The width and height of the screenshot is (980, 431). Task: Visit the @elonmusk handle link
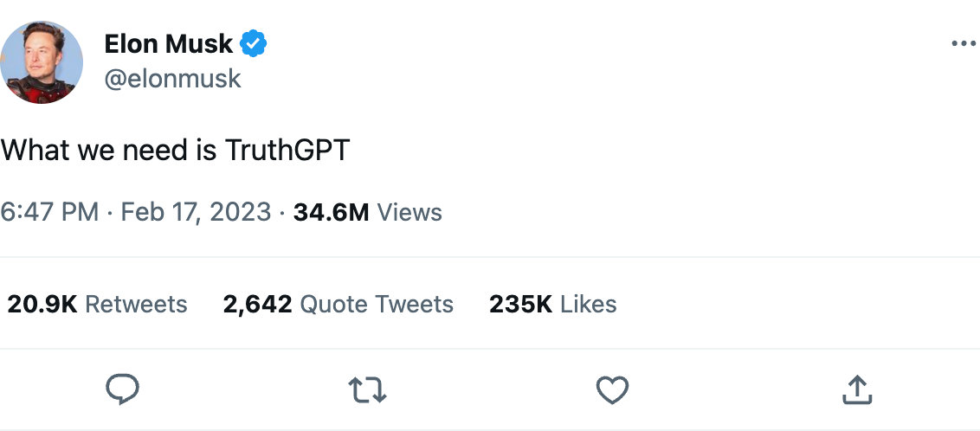[172, 79]
